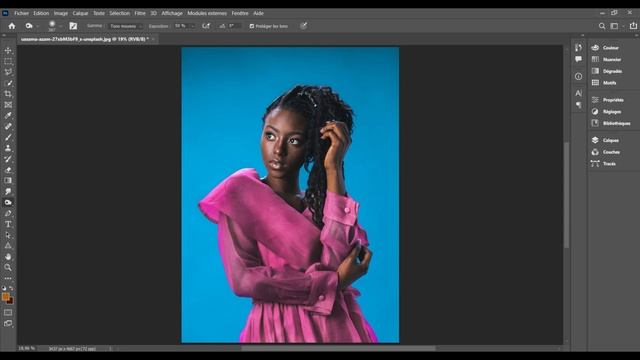
Task: Toggle pressure controls size button
Action: point(303,26)
